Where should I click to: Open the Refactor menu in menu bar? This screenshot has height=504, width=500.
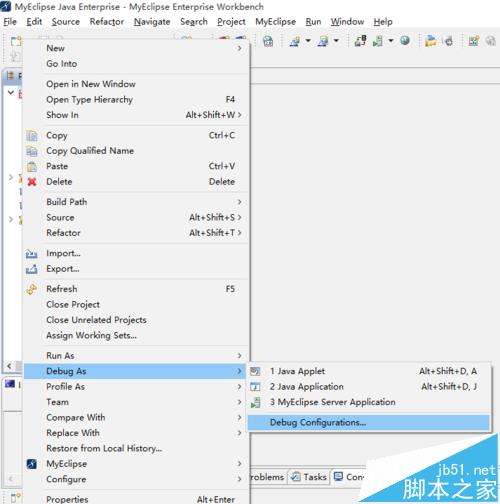pyautogui.click(x=107, y=22)
